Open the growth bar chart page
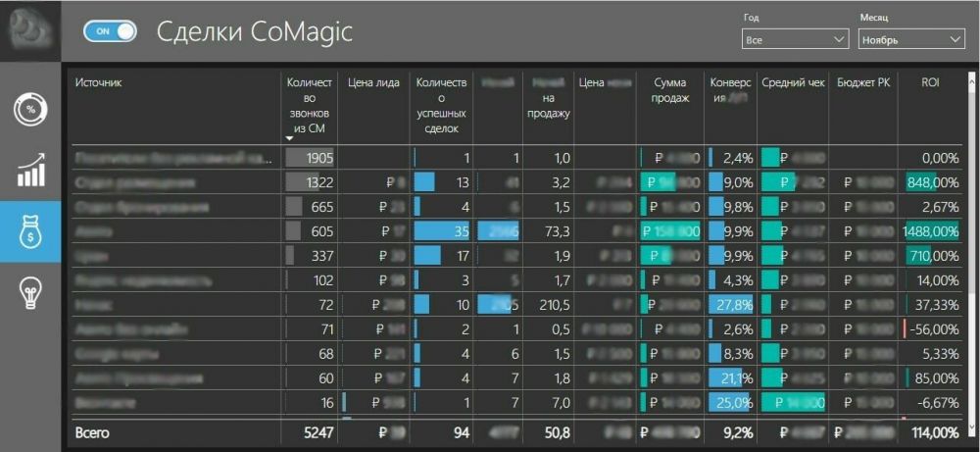 (x=30, y=171)
